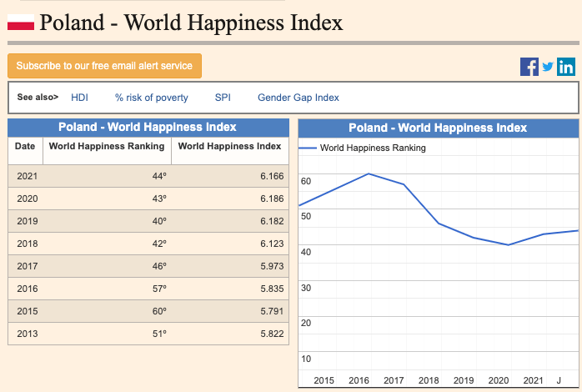Open the Gender Gap Index link

[299, 98]
